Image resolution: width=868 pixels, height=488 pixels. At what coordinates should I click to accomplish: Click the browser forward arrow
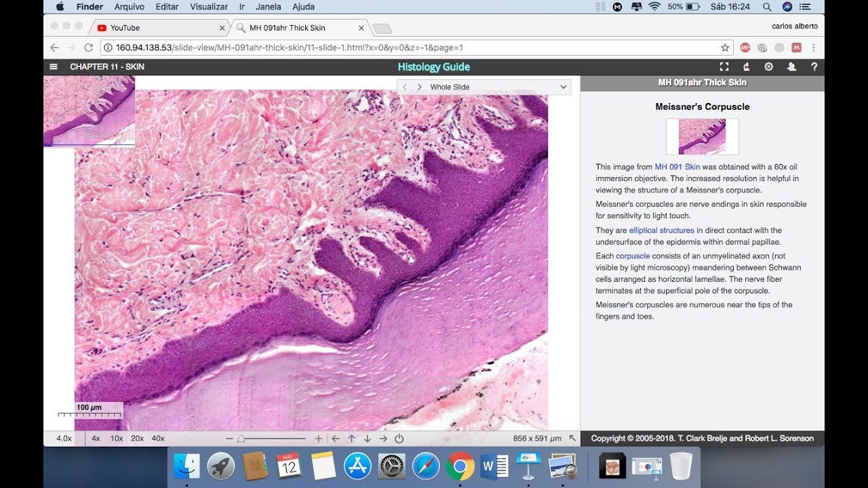pos(72,47)
